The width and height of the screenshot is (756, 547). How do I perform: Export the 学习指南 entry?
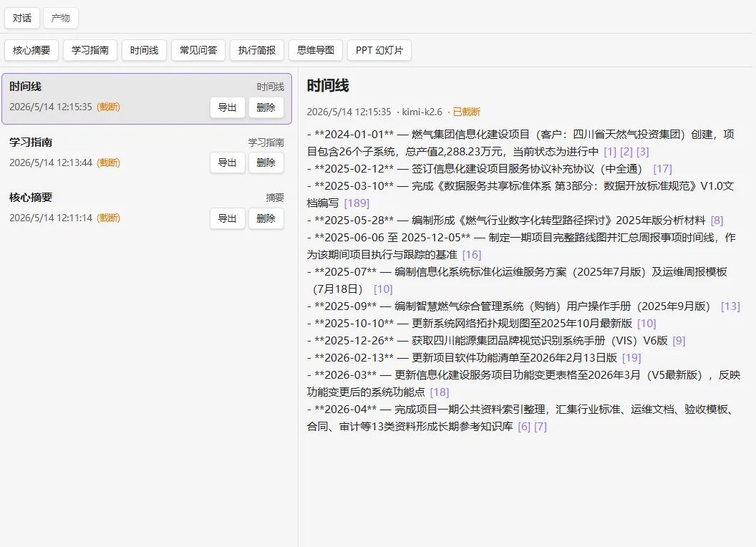228,163
